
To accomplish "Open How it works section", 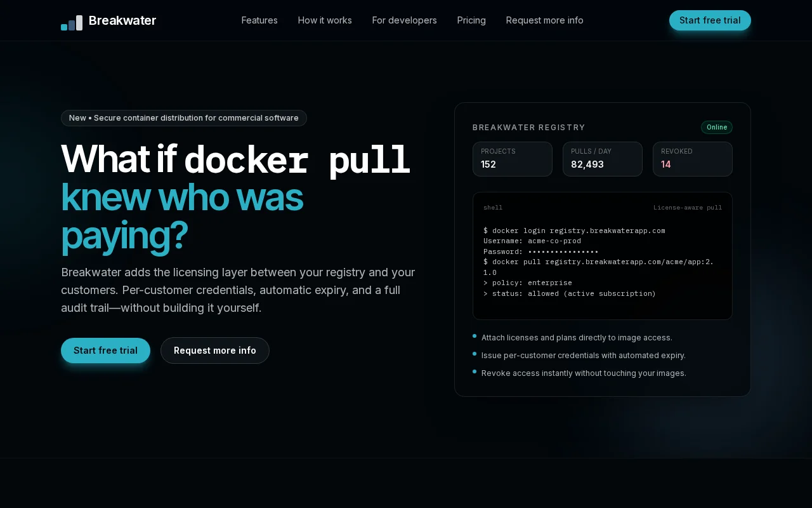I will point(325,20).
